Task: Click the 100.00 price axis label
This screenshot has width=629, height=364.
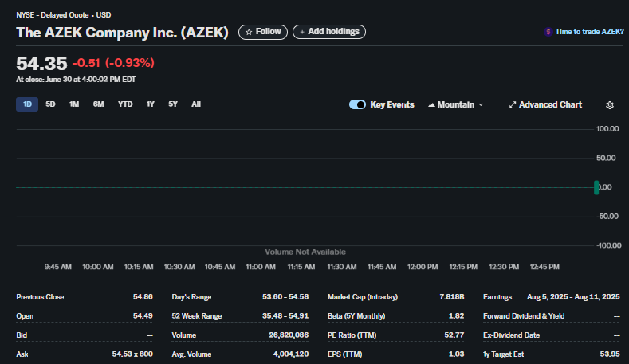Action: click(607, 129)
